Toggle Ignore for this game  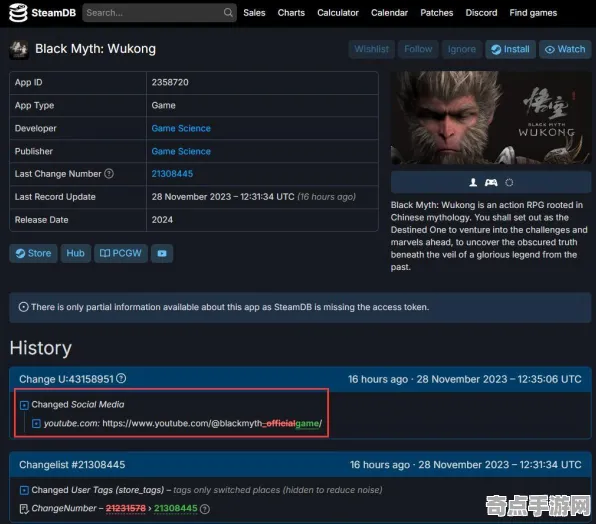[461, 49]
